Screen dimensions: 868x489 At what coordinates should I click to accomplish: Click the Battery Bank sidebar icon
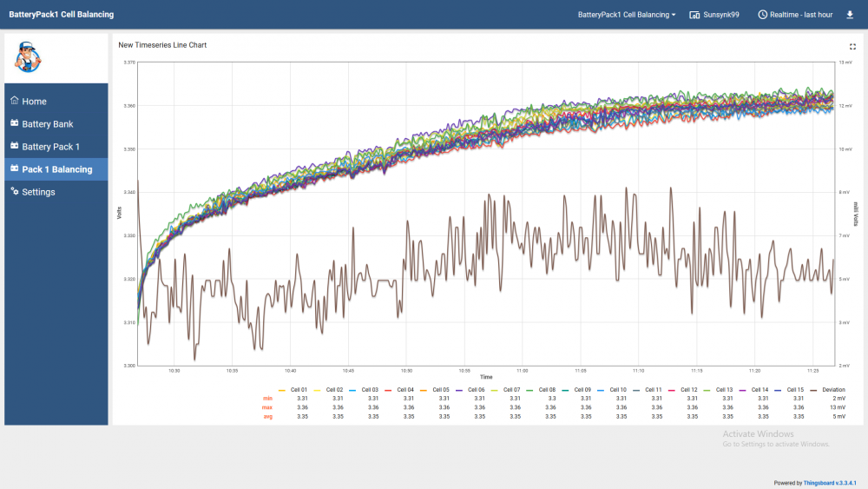(x=15, y=123)
